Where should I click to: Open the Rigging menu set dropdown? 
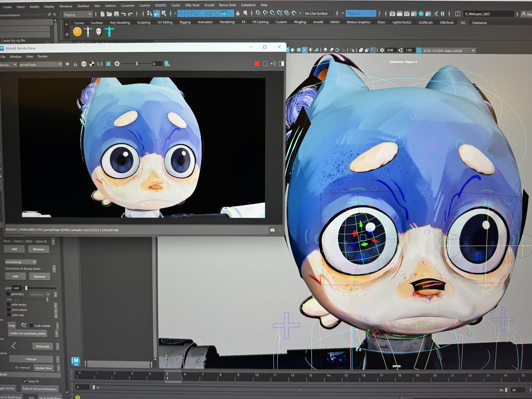77,14
